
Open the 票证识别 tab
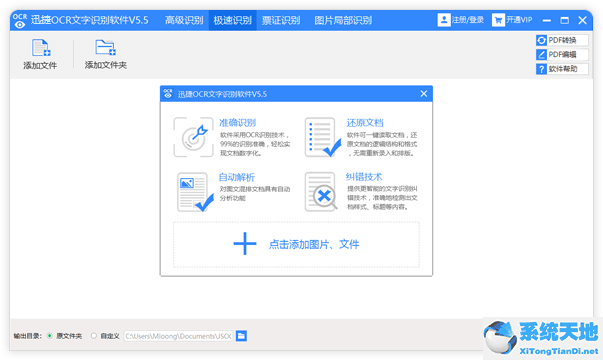[281, 20]
